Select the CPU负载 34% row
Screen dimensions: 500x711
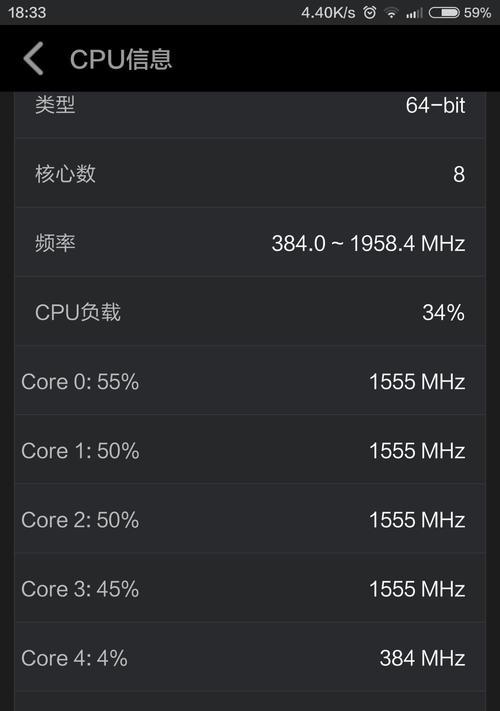(250, 312)
